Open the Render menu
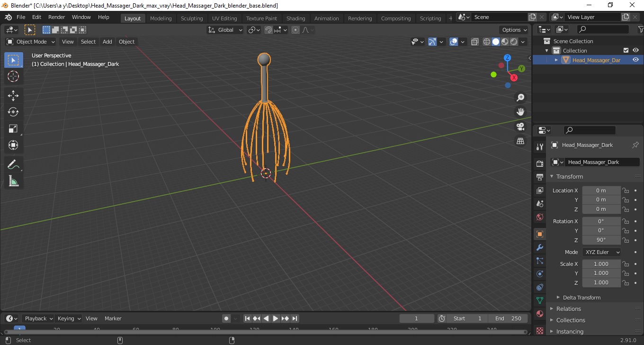The width and height of the screenshot is (644, 345). [x=57, y=17]
